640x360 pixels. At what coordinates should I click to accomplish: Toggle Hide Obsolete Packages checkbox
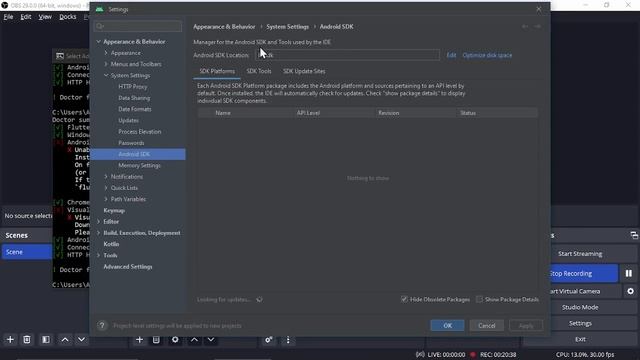pyautogui.click(x=404, y=299)
